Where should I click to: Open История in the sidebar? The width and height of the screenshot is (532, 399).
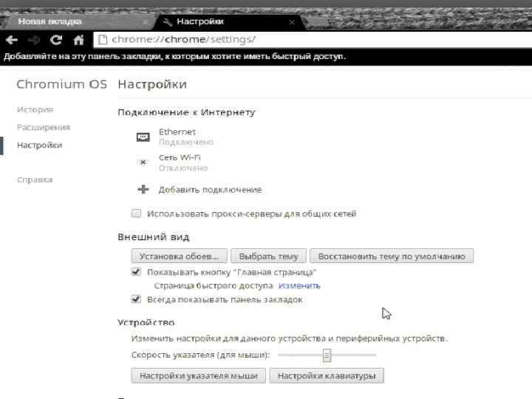click(x=35, y=109)
